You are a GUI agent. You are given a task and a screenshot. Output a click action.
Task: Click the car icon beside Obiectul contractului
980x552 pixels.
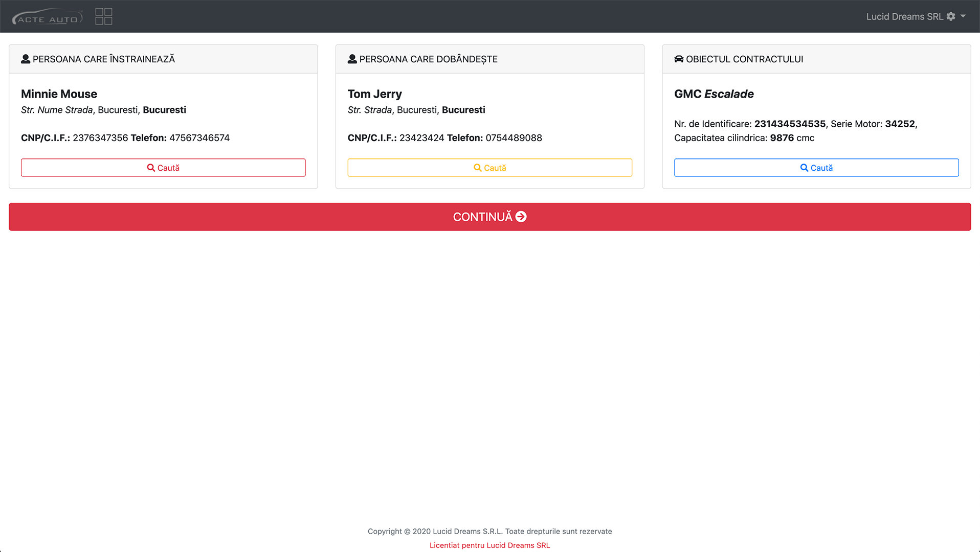pos(679,59)
